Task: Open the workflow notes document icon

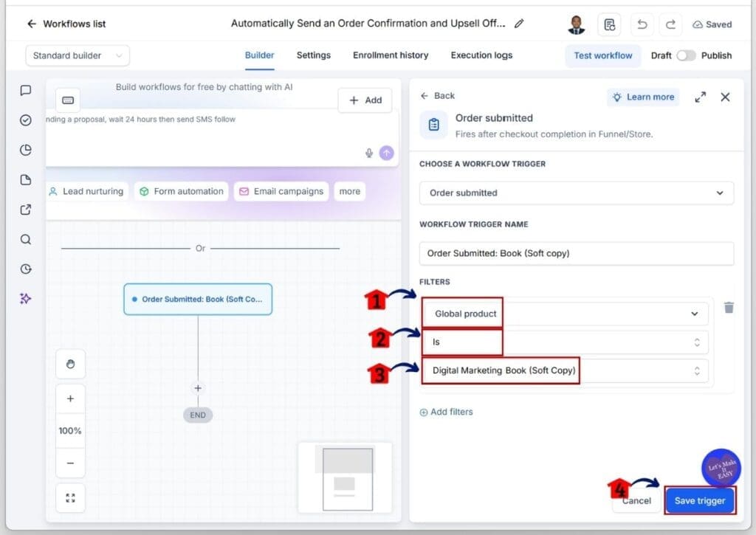Action: (x=609, y=24)
